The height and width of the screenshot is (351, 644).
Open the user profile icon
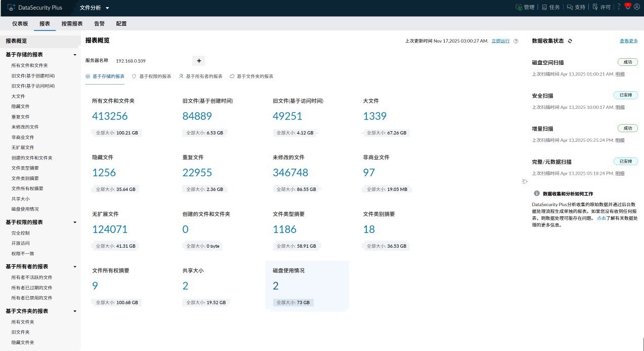coord(637,7)
